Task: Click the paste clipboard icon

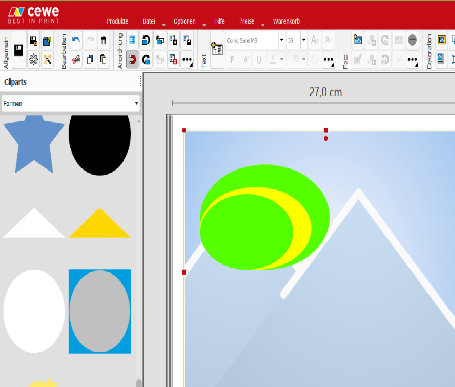Action: point(104,60)
